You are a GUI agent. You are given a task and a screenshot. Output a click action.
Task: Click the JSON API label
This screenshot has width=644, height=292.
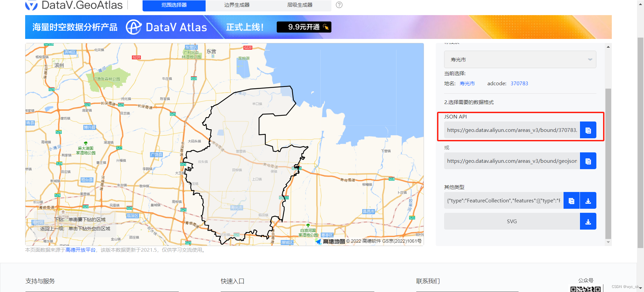click(x=455, y=117)
